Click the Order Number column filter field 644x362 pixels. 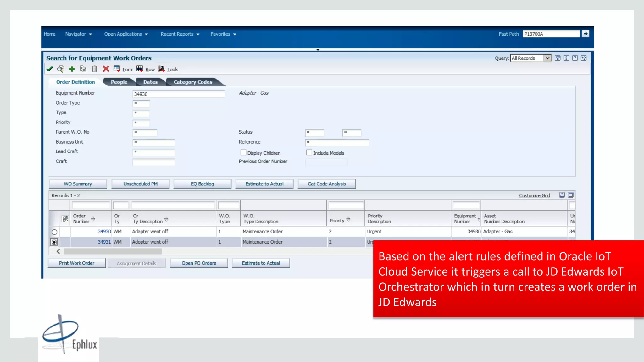(x=91, y=206)
